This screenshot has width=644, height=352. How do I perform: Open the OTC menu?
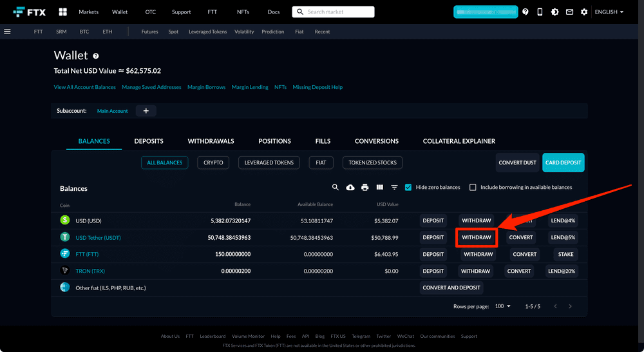click(150, 12)
